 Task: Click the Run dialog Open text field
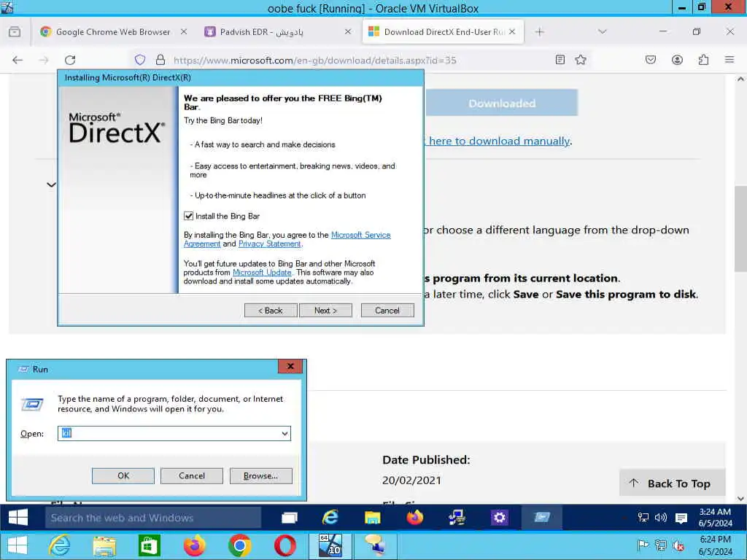tap(169, 433)
